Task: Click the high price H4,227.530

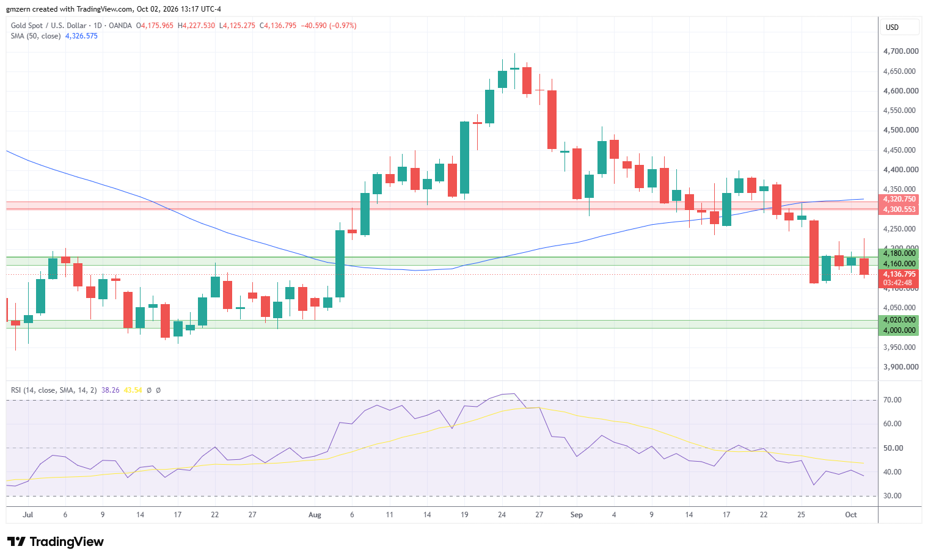Action: (x=196, y=26)
